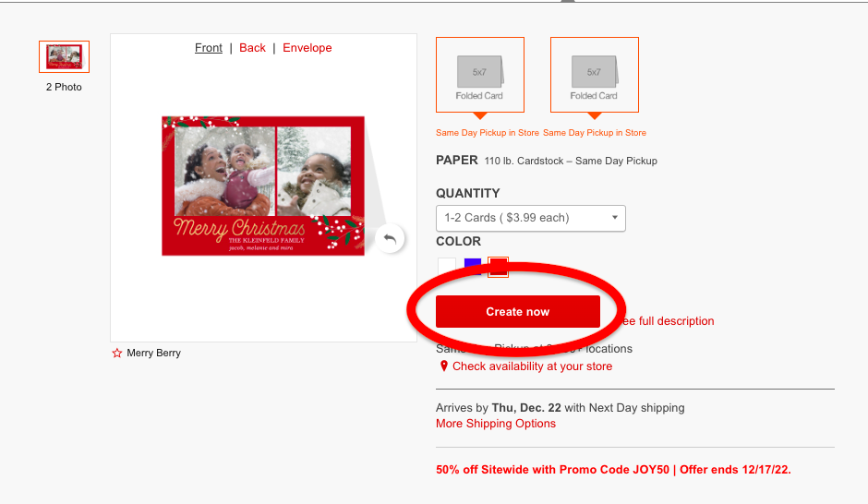
Task: Select the second 5x7 Folded Card icon
Action: pos(595,75)
